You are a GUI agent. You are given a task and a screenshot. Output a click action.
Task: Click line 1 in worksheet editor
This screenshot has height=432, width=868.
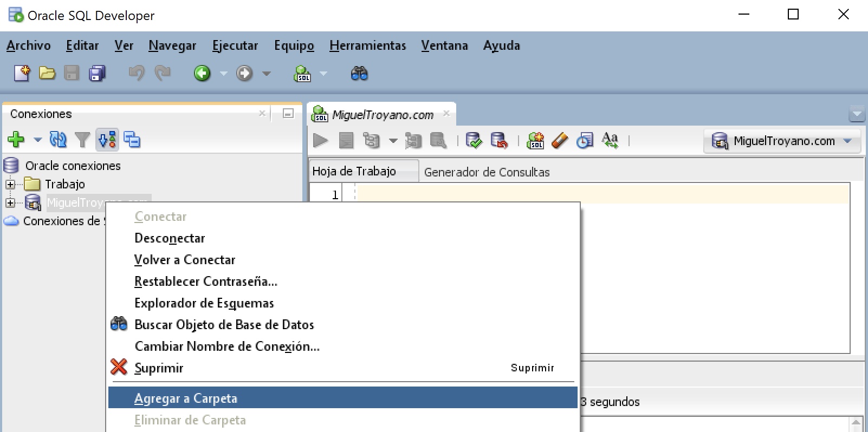603,194
